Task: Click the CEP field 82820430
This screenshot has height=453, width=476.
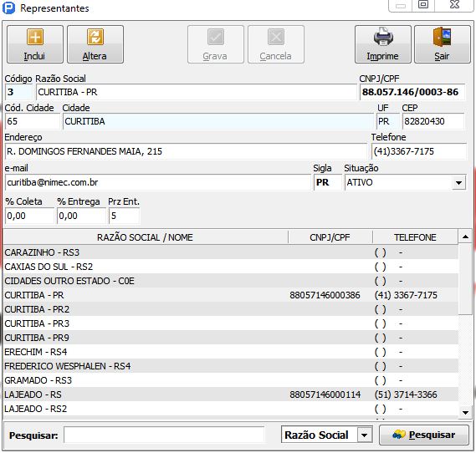Action: pyautogui.click(x=433, y=121)
